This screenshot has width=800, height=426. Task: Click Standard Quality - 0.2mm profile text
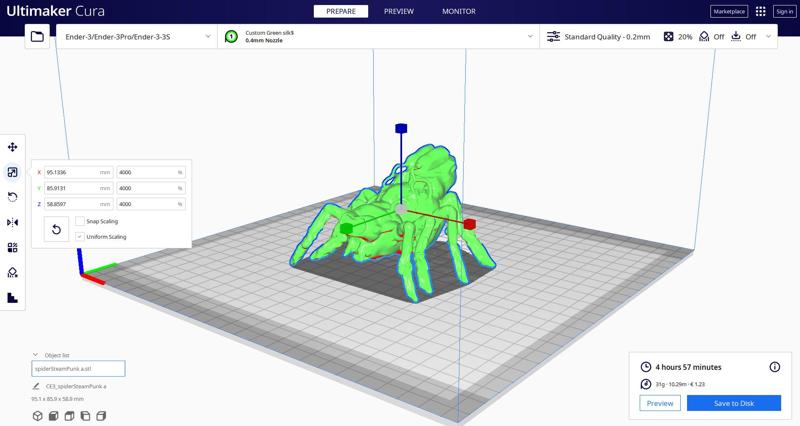pos(607,37)
